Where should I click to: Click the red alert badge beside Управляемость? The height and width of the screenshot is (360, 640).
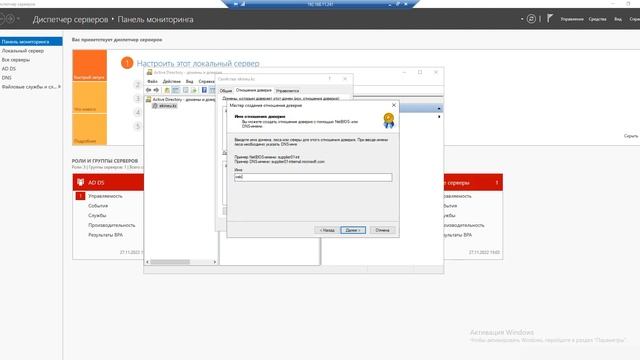click(x=80, y=196)
